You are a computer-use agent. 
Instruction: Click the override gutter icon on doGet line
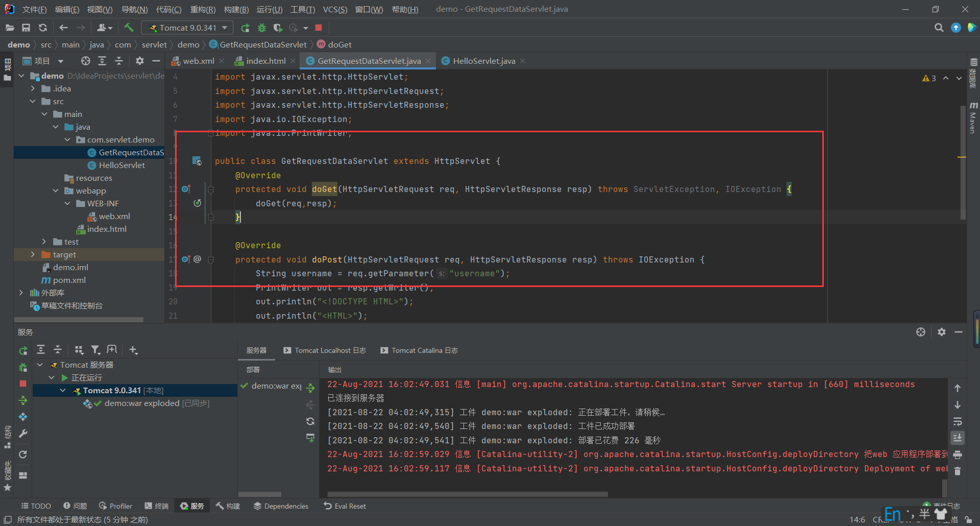click(x=186, y=189)
